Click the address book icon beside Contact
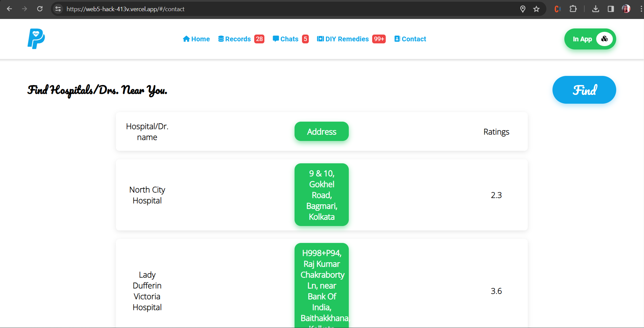Viewport: 644px width, 328px height. [397, 39]
